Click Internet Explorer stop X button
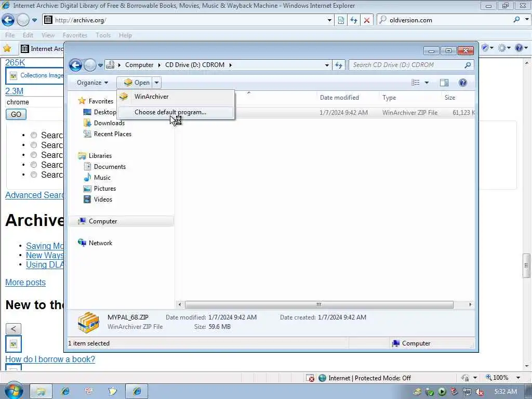The height and width of the screenshot is (399, 532). click(366, 20)
